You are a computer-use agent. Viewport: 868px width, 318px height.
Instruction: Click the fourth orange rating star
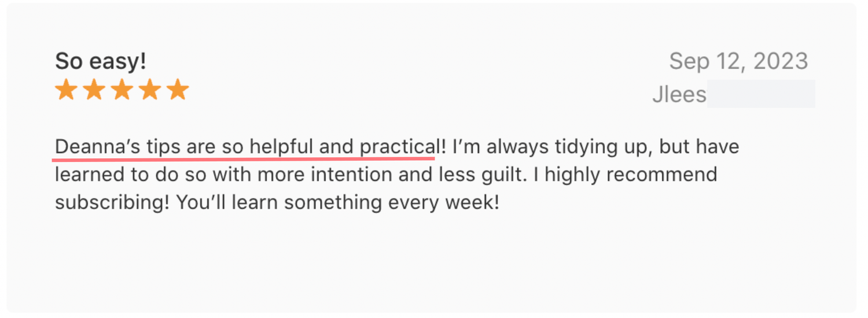click(x=149, y=90)
